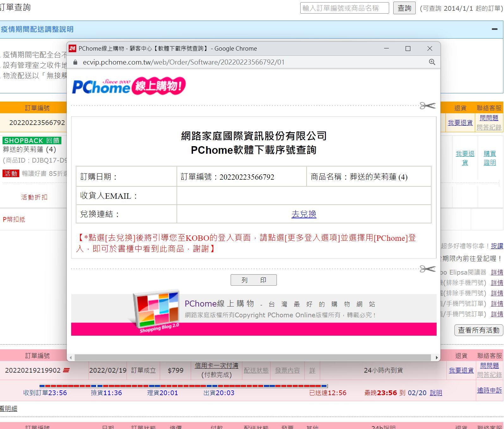Click the padlock site security icon
Viewport: 504px width, 429px height.
click(75, 62)
